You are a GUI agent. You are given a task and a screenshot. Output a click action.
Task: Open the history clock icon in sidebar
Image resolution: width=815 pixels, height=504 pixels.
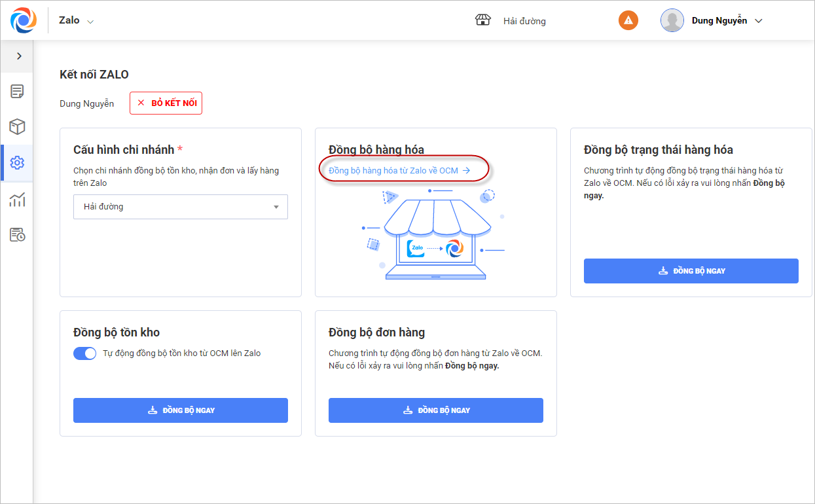pos(17,234)
